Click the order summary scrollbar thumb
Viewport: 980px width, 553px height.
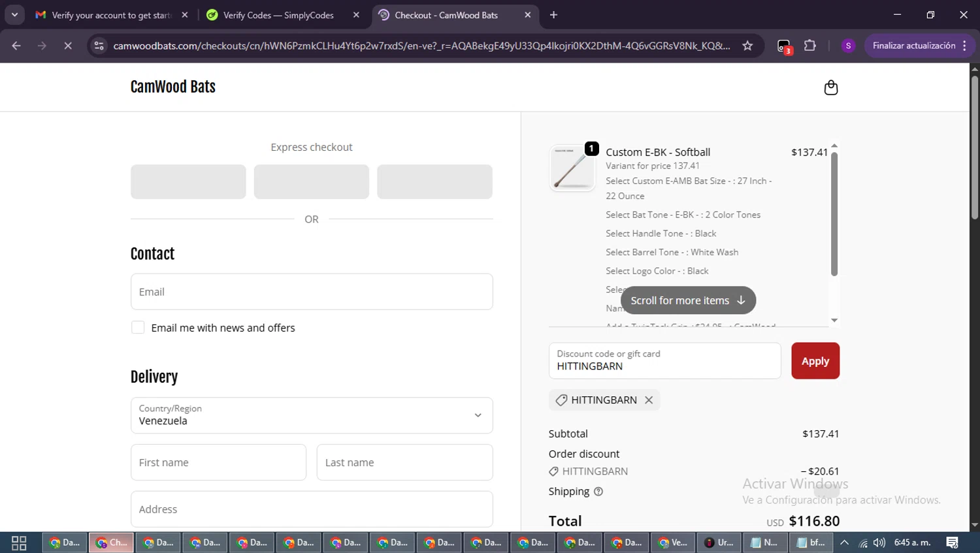click(x=834, y=213)
